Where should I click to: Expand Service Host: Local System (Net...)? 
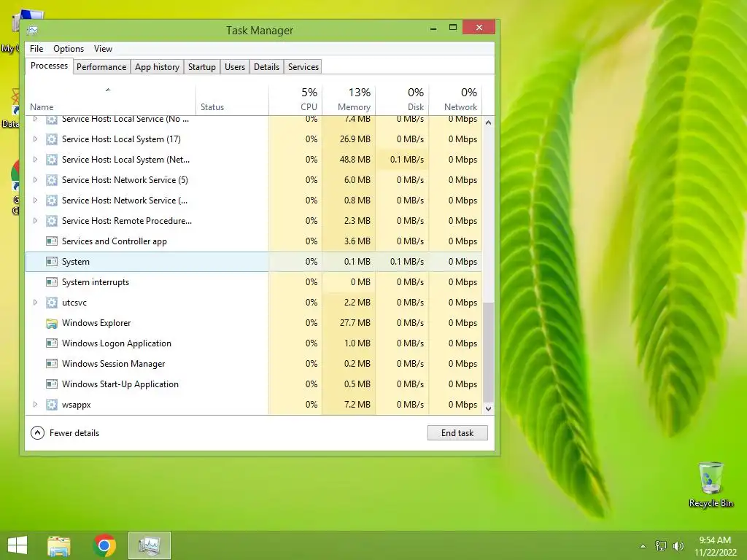click(x=35, y=160)
